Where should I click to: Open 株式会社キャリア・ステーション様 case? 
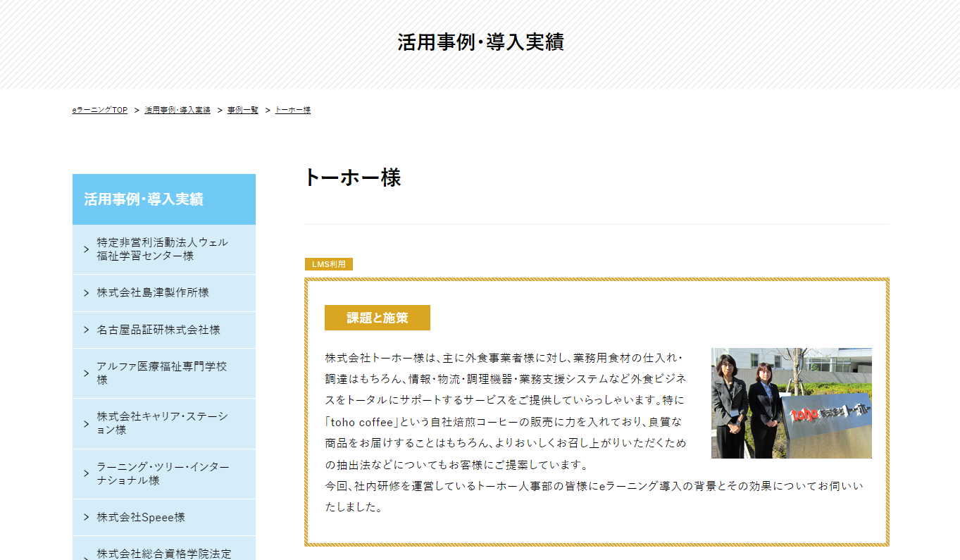[163, 423]
